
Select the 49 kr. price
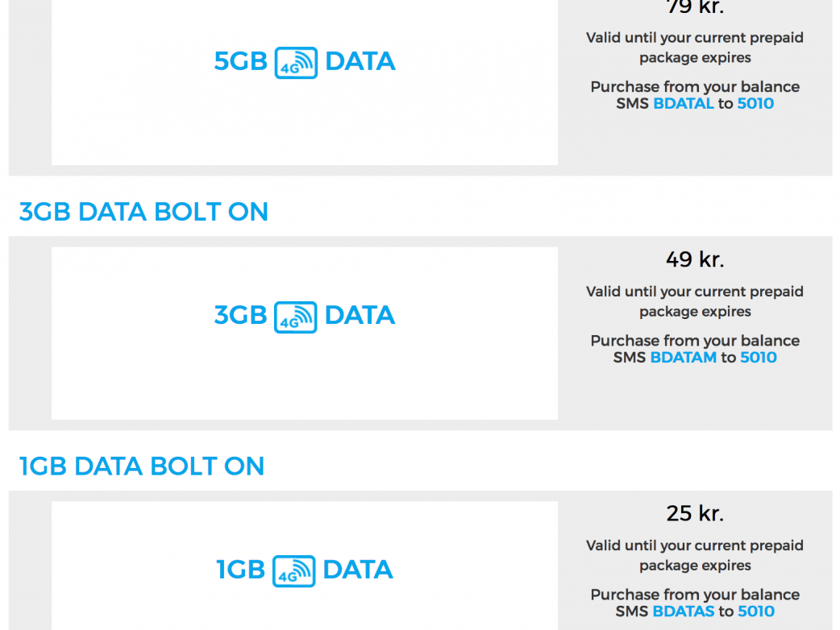(695, 259)
